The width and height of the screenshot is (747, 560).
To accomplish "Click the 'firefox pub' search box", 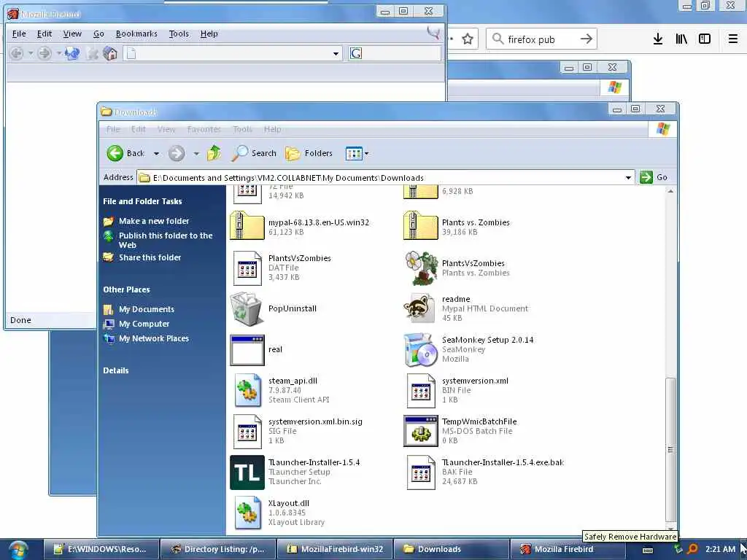I will [542, 39].
